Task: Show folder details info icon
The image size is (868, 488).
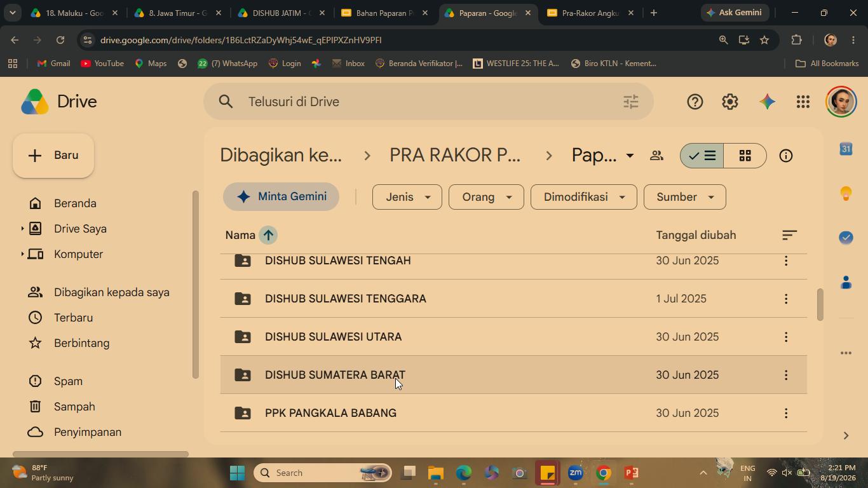Action: click(786, 156)
